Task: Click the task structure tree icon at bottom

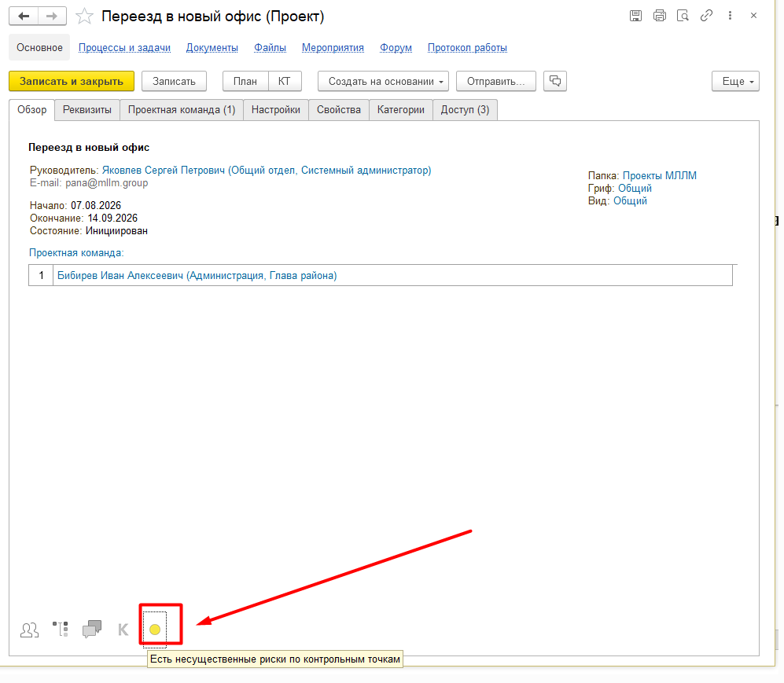Action: tap(61, 629)
